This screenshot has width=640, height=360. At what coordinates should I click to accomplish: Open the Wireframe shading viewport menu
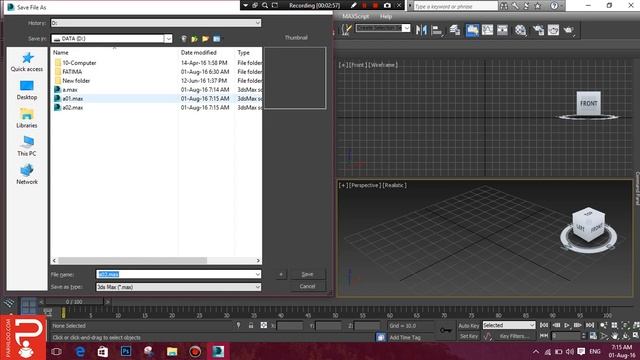[x=382, y=64]
